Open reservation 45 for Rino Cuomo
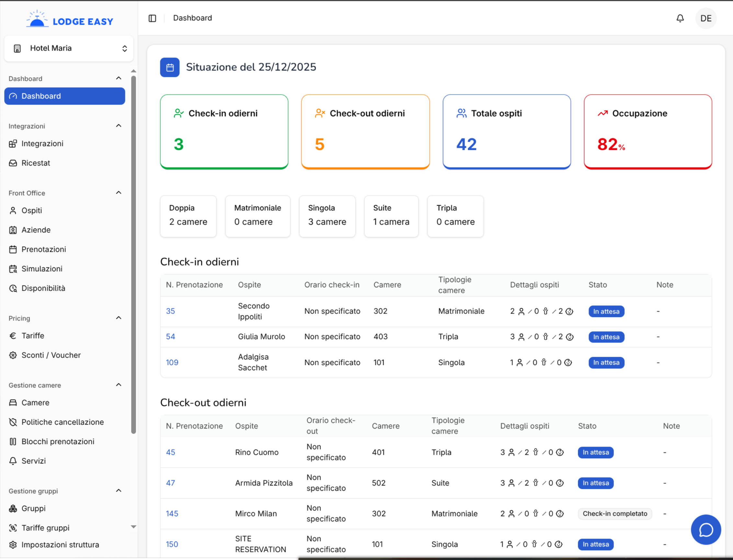This screenshot has width=733, height=560. [x=170, y=452]
